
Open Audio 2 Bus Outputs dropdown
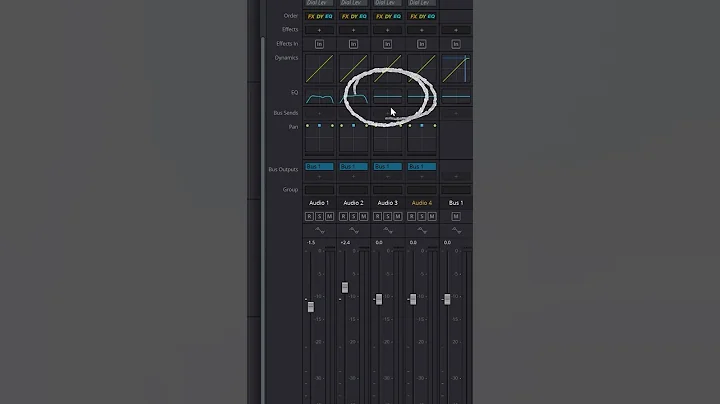click(x=353, y=166)
